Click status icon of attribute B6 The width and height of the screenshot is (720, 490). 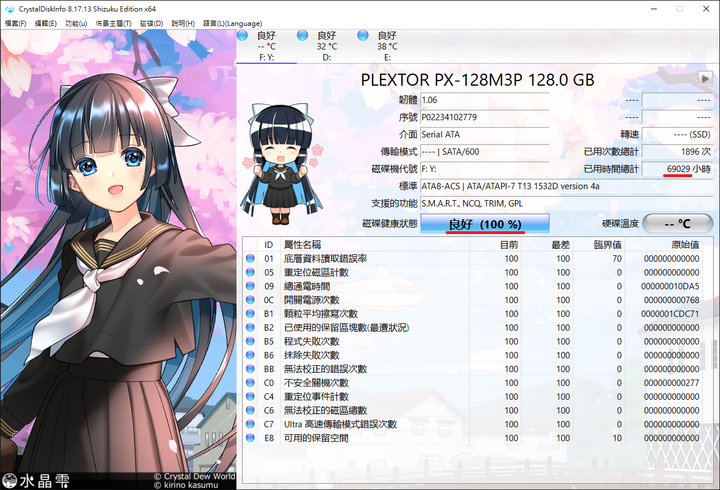click(x=250, y=355)
